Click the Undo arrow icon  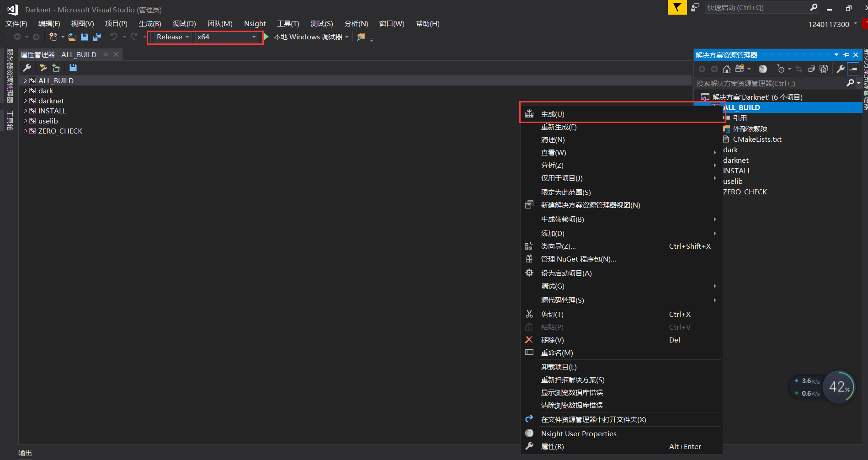click(x=114, y=37)
